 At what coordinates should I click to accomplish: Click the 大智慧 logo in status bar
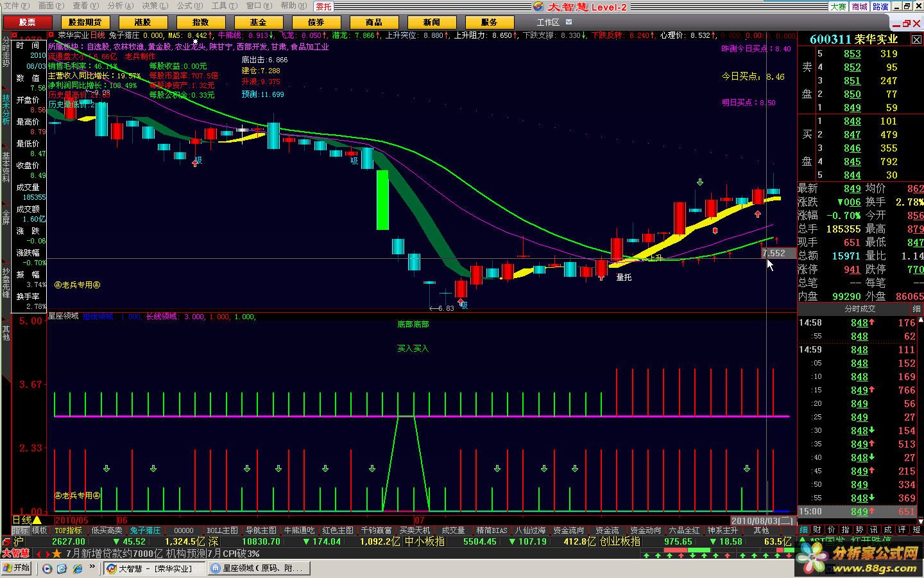point(15,554)
